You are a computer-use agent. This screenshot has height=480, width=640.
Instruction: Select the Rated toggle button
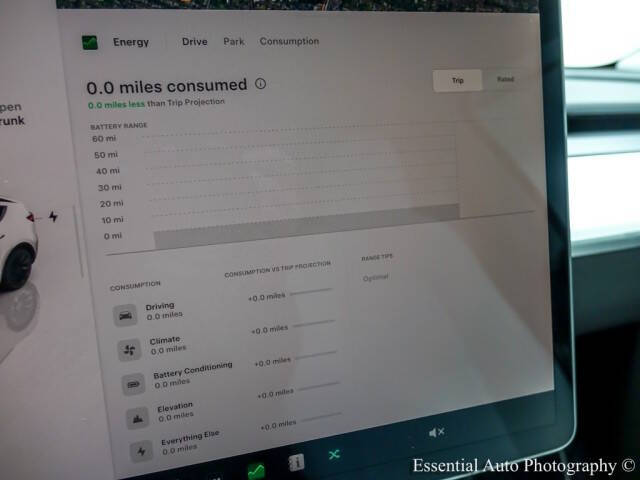[505, 79]
